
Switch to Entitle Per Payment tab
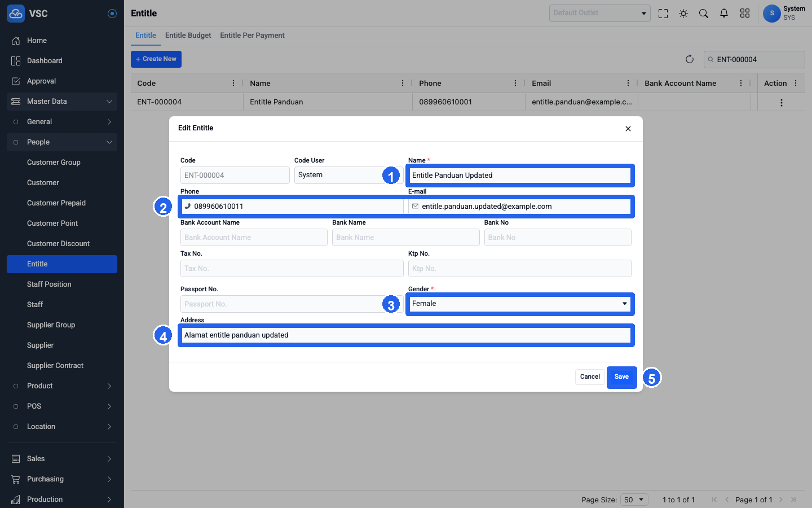pos(252,36)
